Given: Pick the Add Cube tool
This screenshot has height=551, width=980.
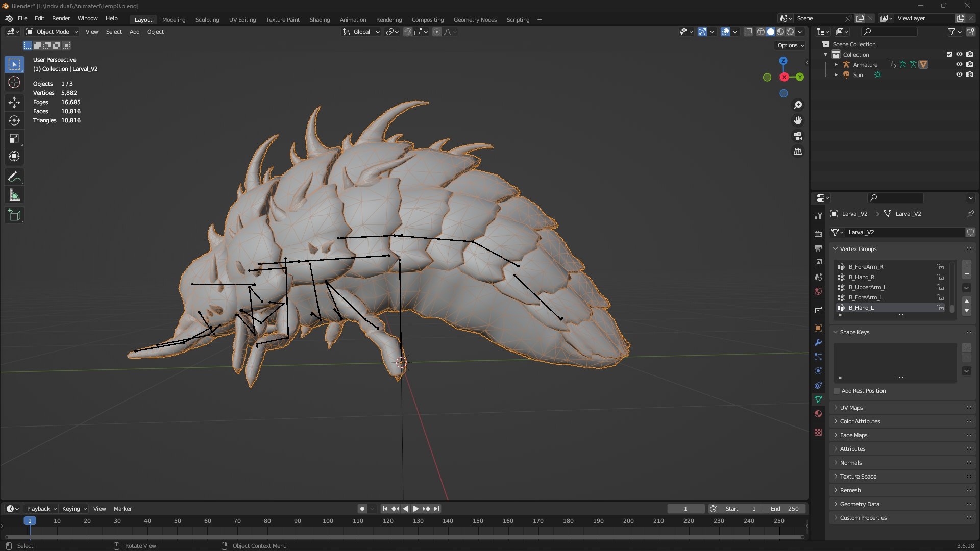Looking at the screenshot, I should [14, 215].
